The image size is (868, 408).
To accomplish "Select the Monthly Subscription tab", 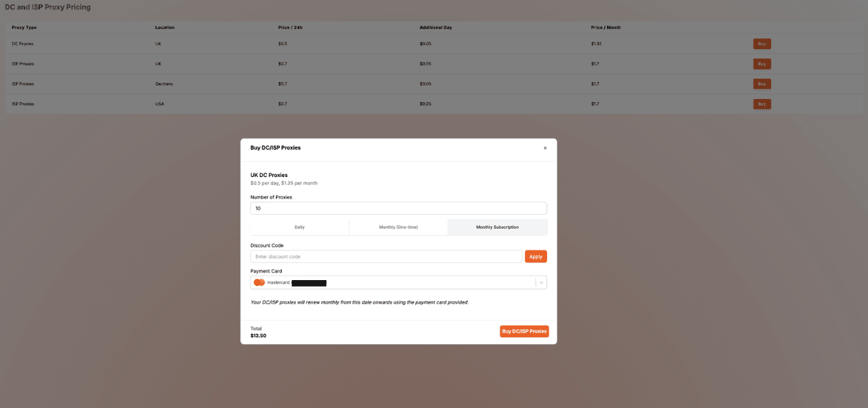I will tap(497, 227).
